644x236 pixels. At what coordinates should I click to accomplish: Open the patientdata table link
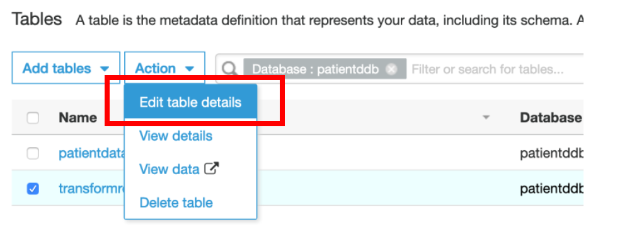[x=91, y=153]
